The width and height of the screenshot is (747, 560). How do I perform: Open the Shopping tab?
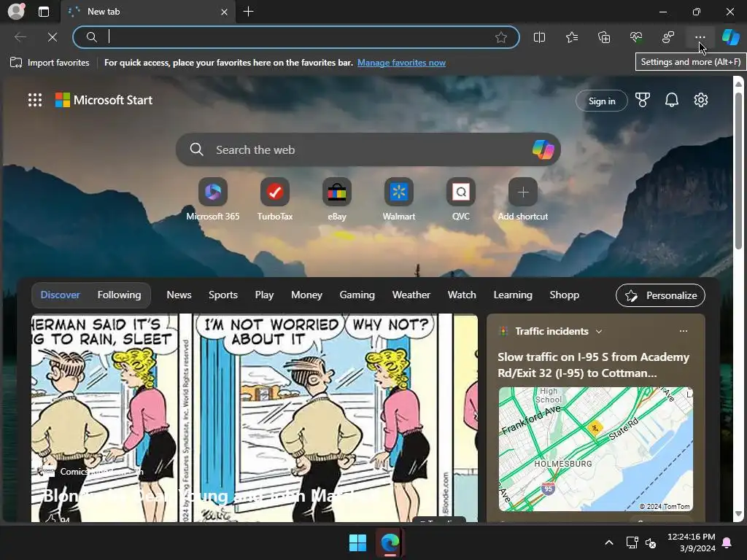(565, 295)
